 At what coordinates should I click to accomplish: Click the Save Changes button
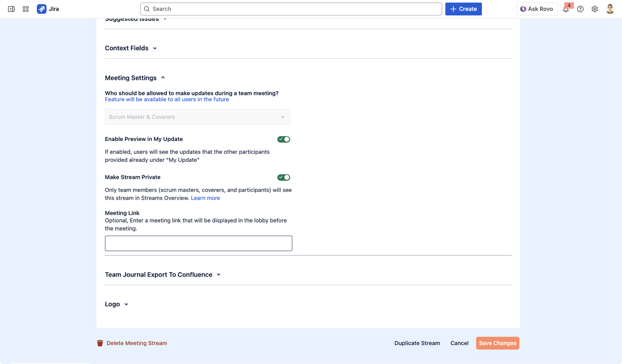[497, 343]
